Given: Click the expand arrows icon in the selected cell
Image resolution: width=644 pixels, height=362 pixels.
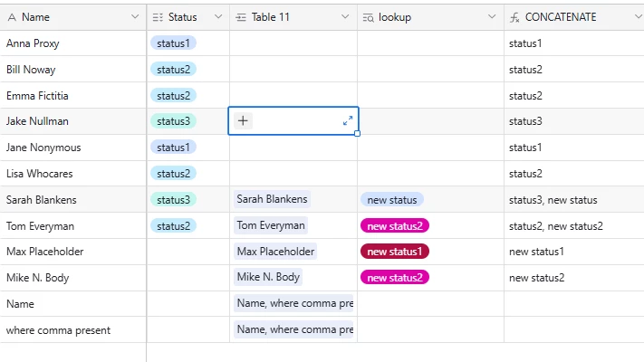Looking at the screenshot, I should click(x=348, y=120).
